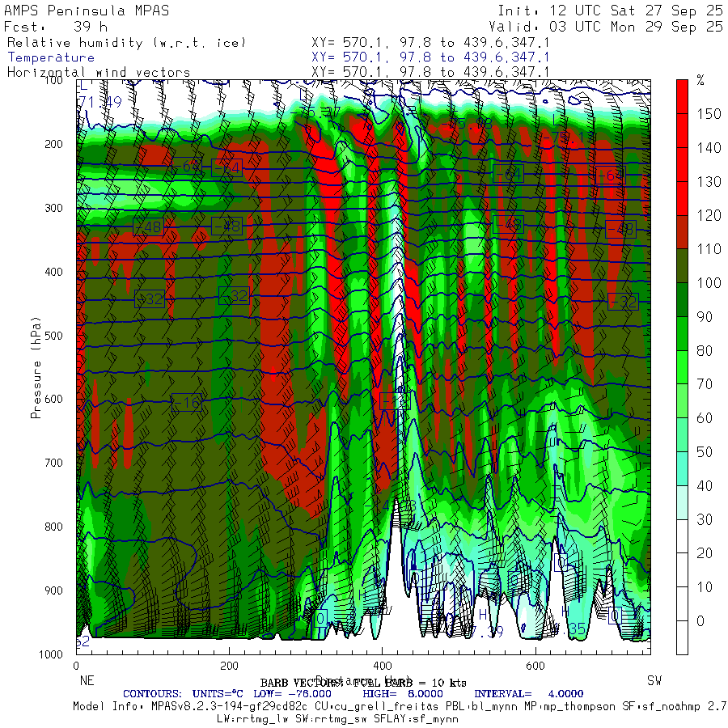
Task: Pick the olive 100–110% colorbar swatch
Action: pyautogui.click(x=682, y=266)
